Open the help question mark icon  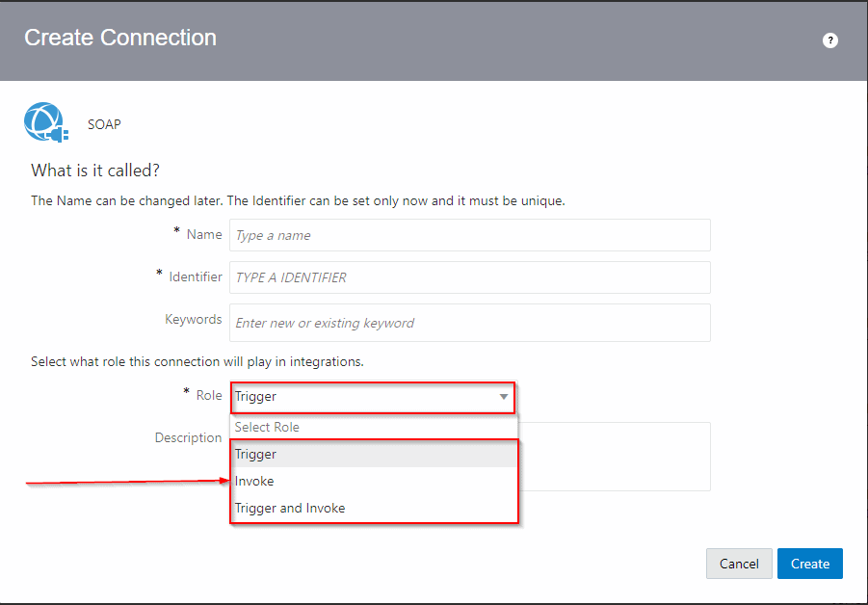[x=829, y=40]
